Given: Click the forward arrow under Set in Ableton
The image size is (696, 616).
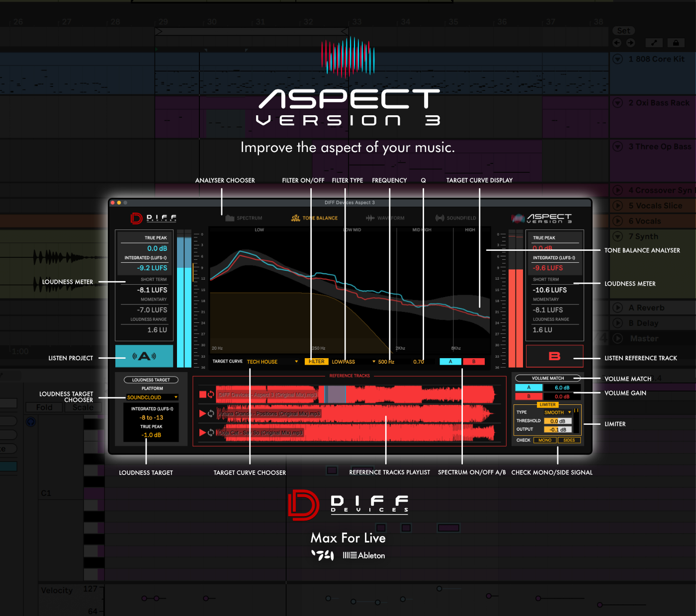Looking at the screenshot, I should [x=630, y=43].
